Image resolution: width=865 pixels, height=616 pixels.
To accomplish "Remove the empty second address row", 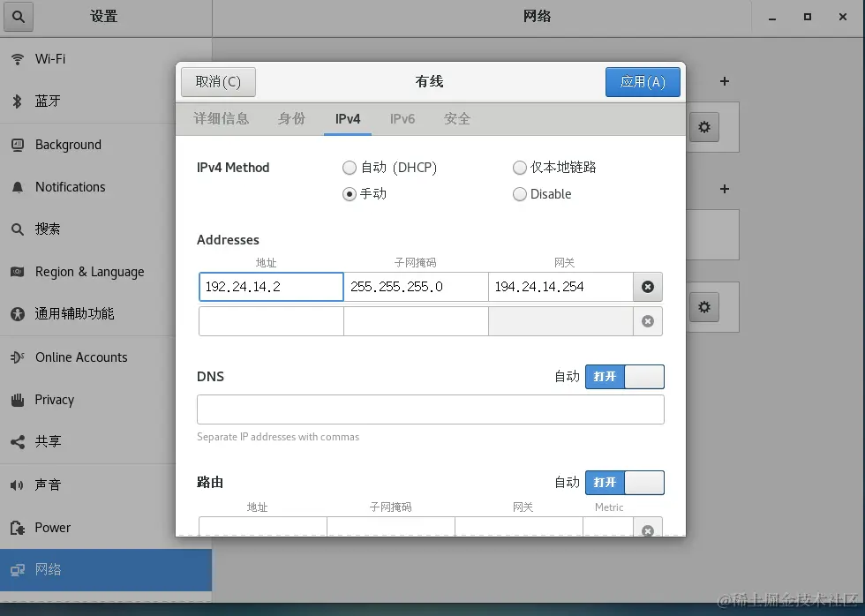I will click(x=648, y=321).
